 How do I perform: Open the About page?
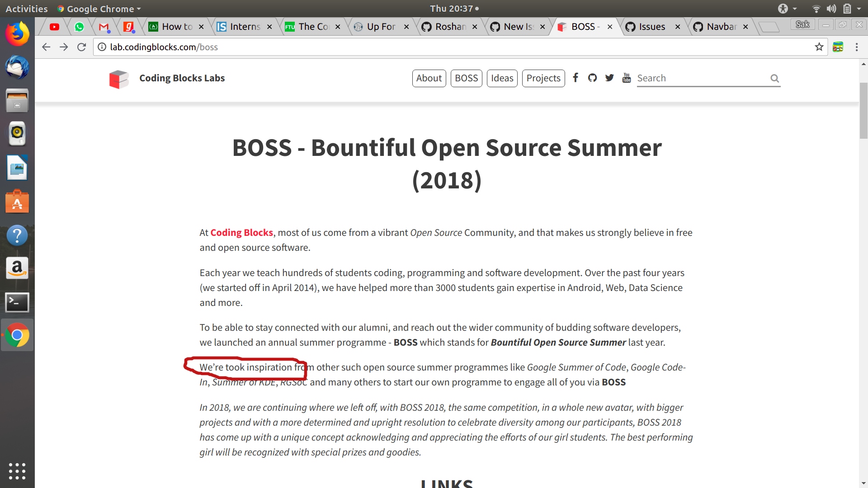[429, 78]
